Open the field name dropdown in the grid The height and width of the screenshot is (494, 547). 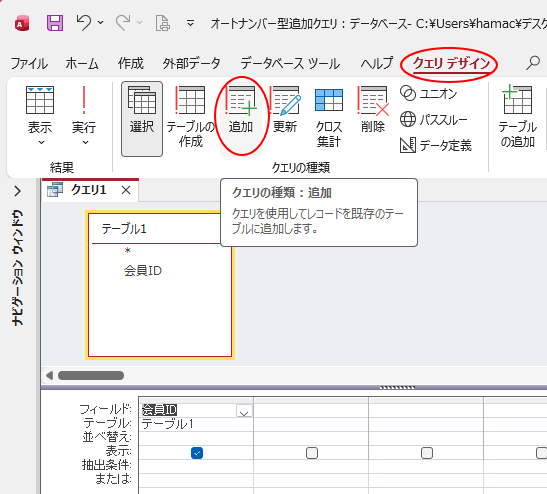pyautogui.click(x=244, y=411)
